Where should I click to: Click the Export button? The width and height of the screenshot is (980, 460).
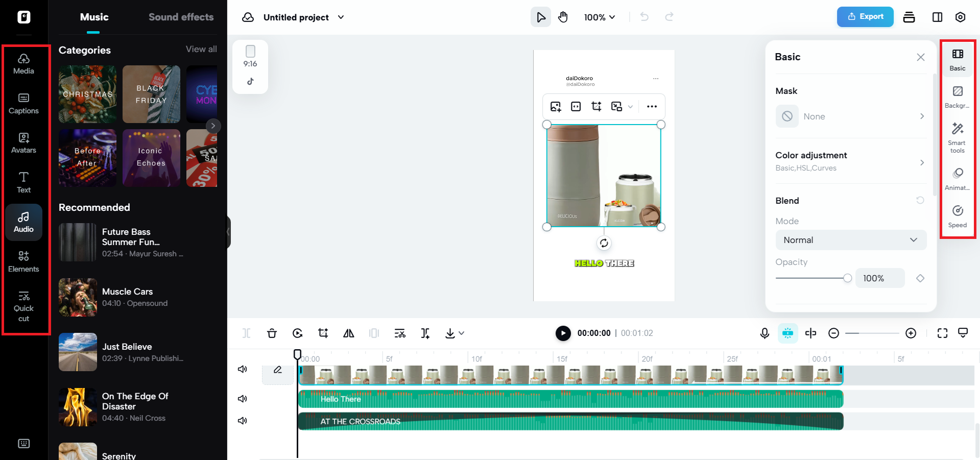(x=865, y=17)
